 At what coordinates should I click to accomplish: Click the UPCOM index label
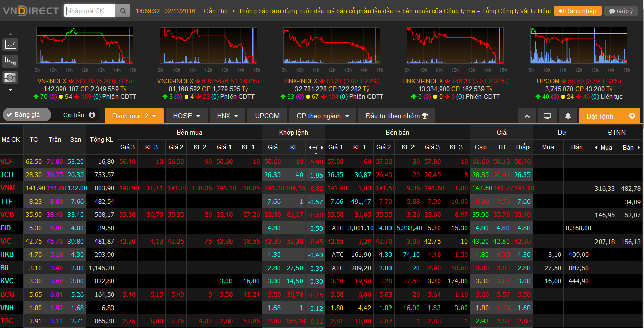(548, 81)
